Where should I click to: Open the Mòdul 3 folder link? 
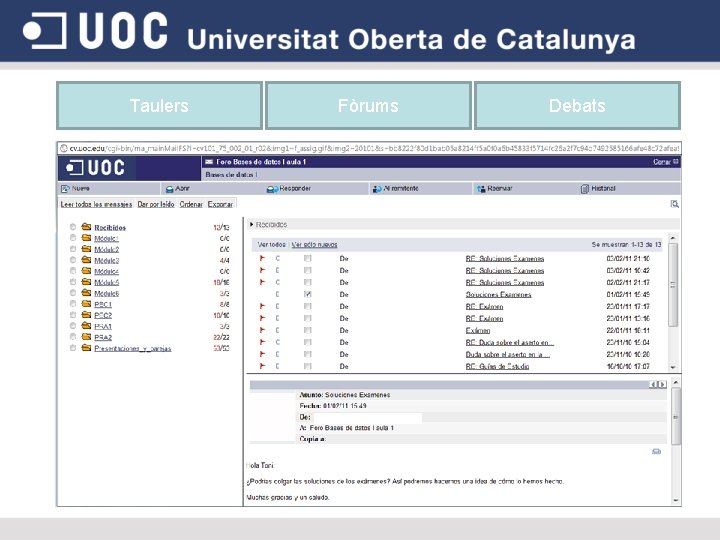pos(107,260)
